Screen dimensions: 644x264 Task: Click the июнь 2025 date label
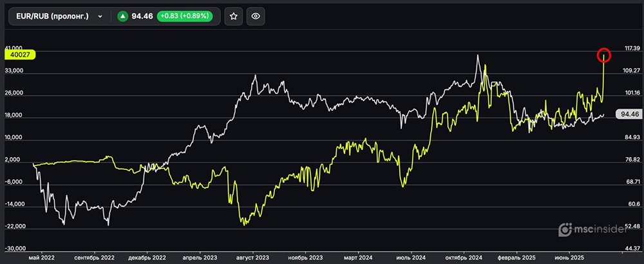[569, 258]
